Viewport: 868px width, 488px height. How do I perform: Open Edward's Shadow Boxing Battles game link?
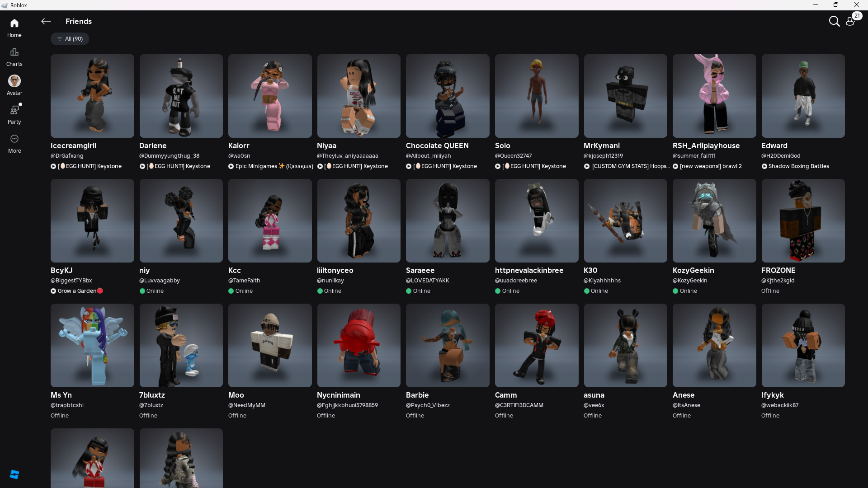tap(798, 166)
